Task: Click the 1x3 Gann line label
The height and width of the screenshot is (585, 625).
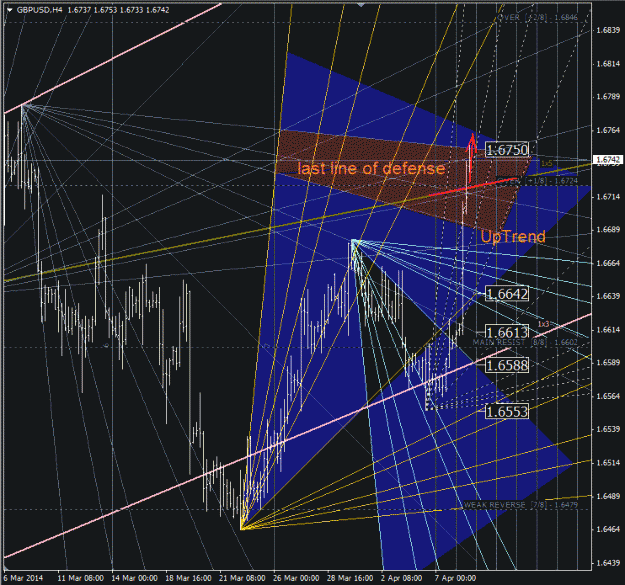Action: [543, 324]
